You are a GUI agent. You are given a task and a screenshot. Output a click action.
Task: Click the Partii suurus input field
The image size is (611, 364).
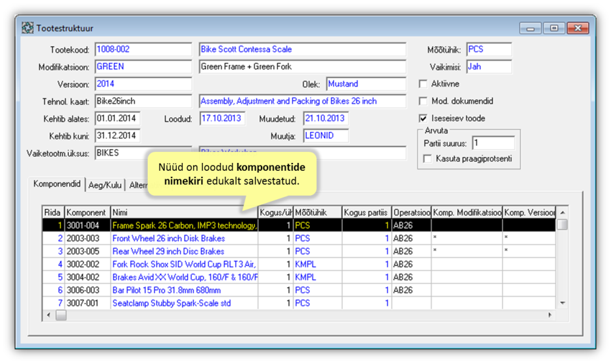[493, 143]
